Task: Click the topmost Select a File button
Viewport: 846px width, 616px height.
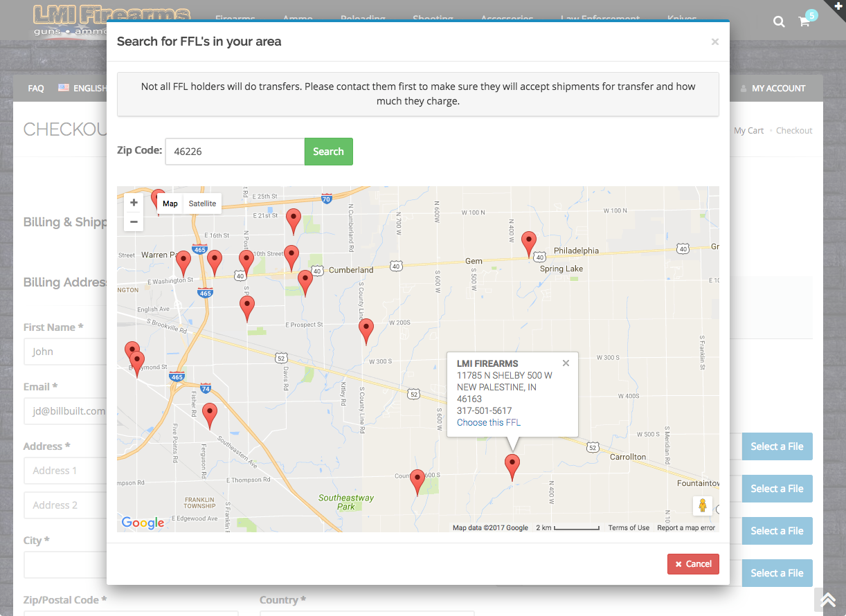Action: tap(777, 446)
